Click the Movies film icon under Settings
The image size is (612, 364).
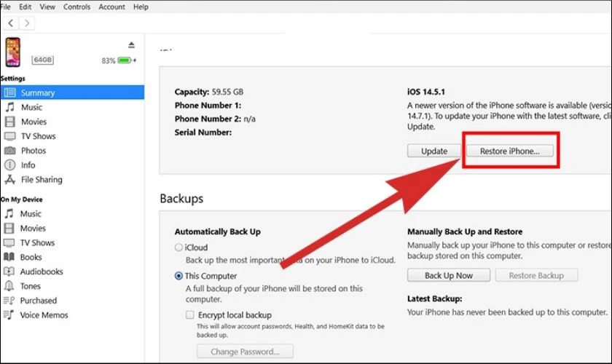(9, 122)
